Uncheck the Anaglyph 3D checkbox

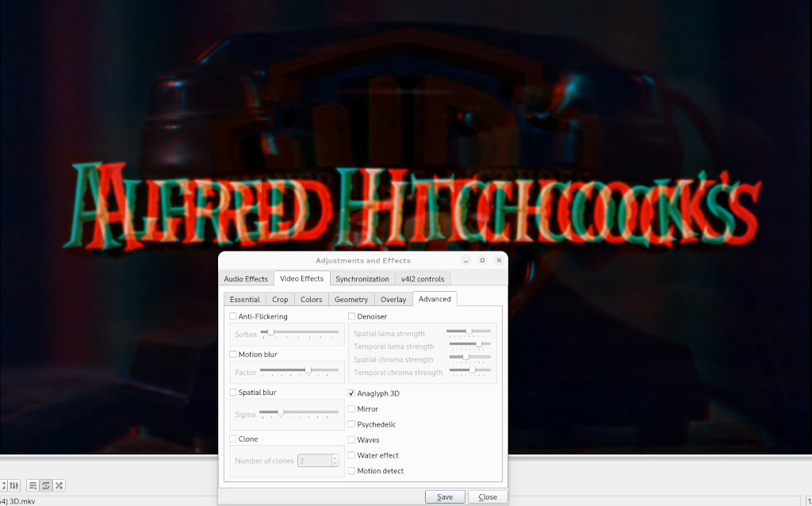tap(351, 393)
